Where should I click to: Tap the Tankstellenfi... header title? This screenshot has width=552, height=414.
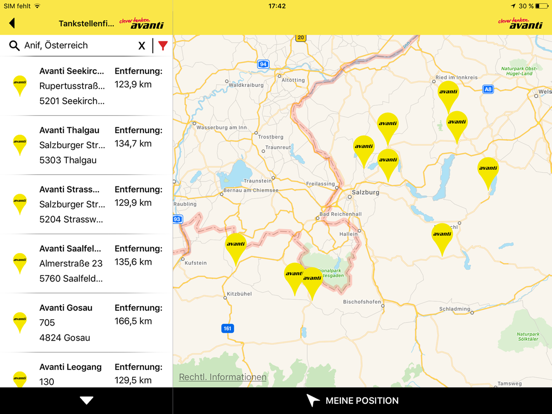86,24
